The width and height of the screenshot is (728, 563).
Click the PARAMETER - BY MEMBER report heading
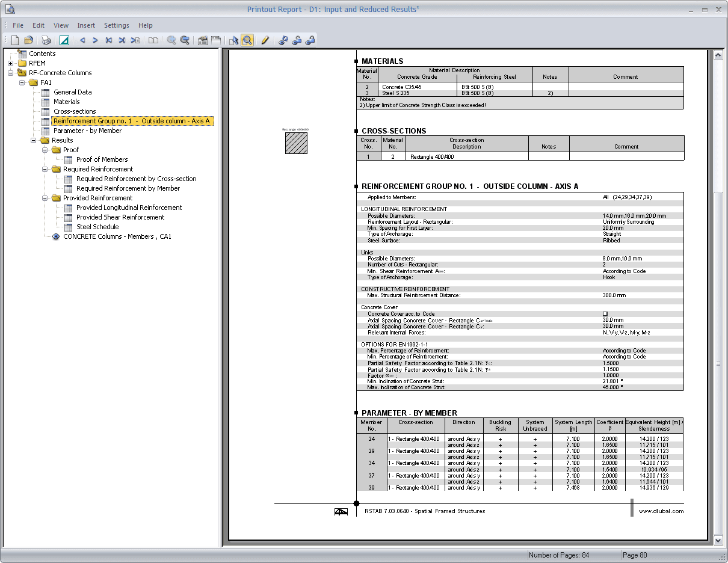tap(409, 413)
